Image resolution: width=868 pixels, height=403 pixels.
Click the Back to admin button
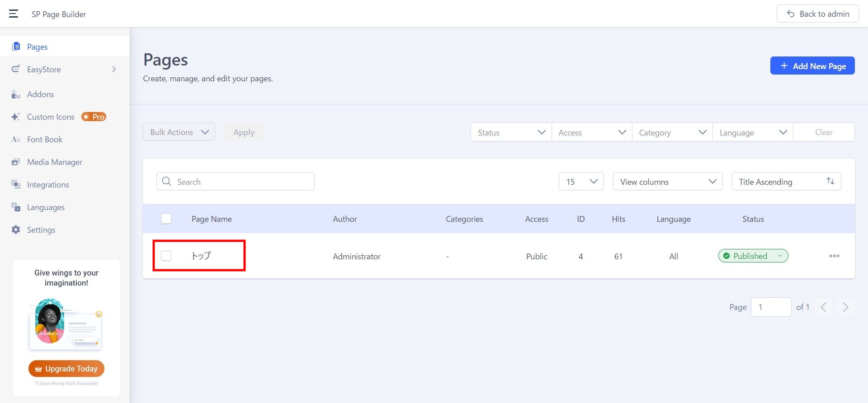817,14
